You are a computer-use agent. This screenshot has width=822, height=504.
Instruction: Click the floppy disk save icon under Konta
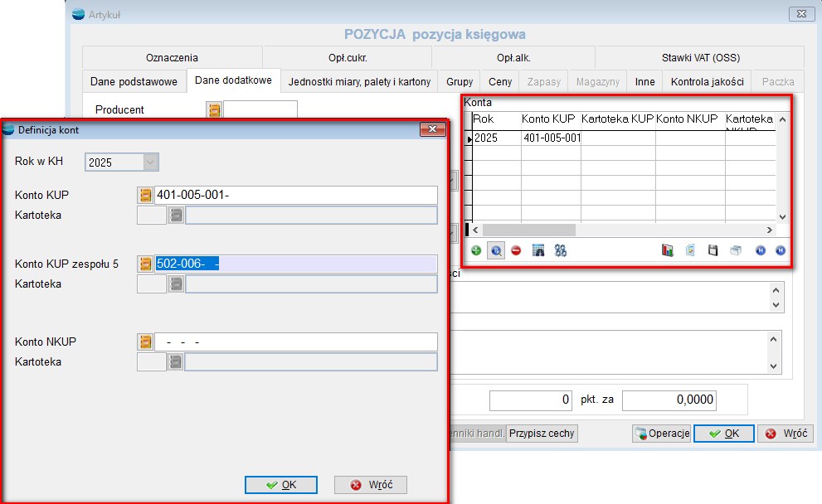pyautogui.click(x=713, y=250)
